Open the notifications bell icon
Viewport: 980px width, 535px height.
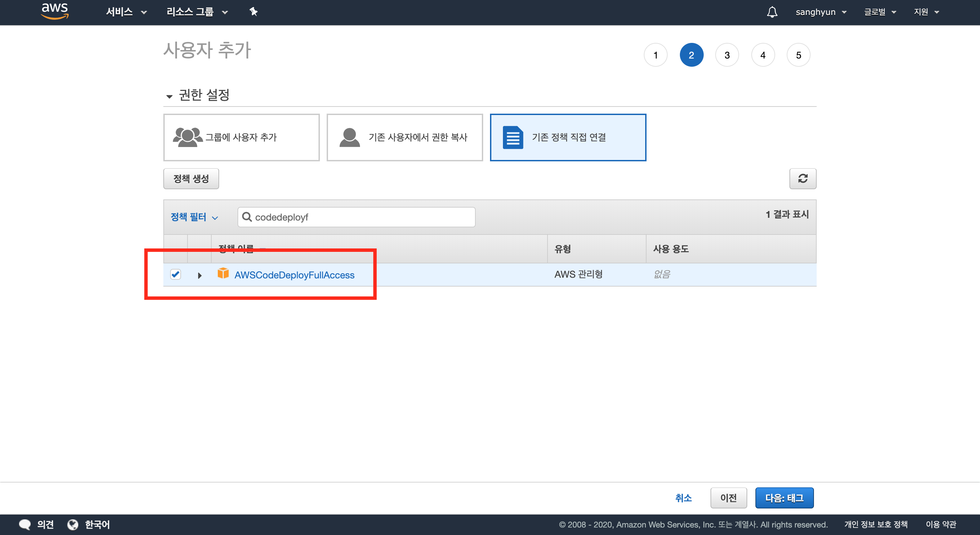[772, 12]
